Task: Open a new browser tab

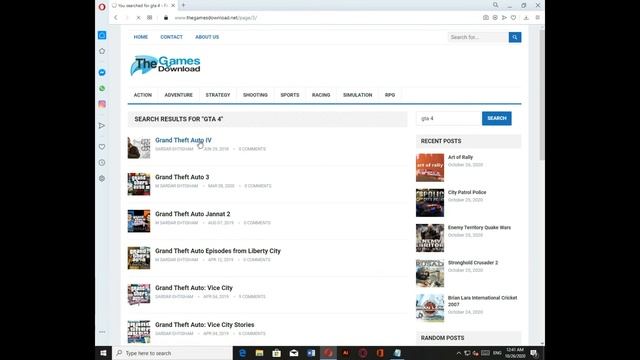Action: pyautogui.click(x=183, y=5)
